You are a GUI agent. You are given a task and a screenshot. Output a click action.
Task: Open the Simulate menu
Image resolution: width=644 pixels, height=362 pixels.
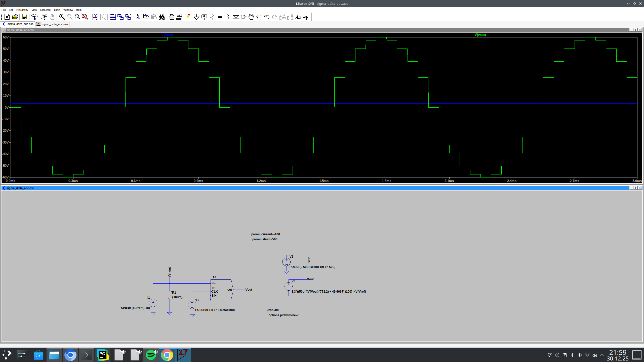click(x=46, y=10)
